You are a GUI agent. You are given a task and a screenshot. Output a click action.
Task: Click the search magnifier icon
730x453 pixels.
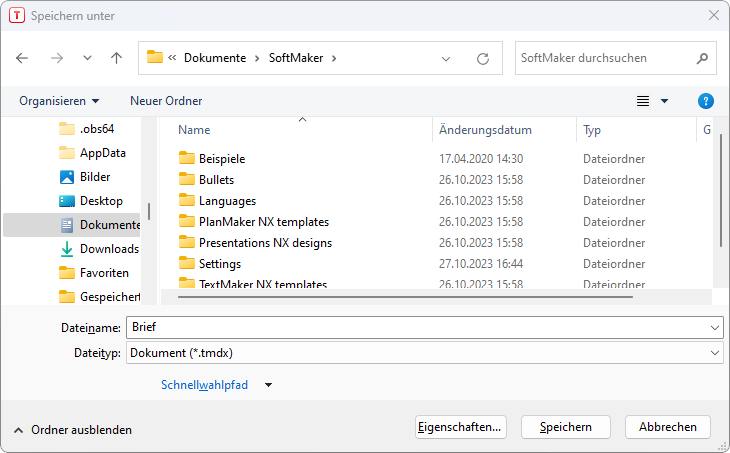(702, 58)
